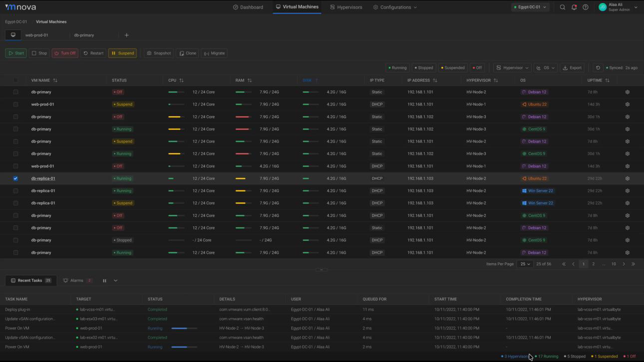
Task: Toggle the Off status filter
Action: [x=477, y=68]
